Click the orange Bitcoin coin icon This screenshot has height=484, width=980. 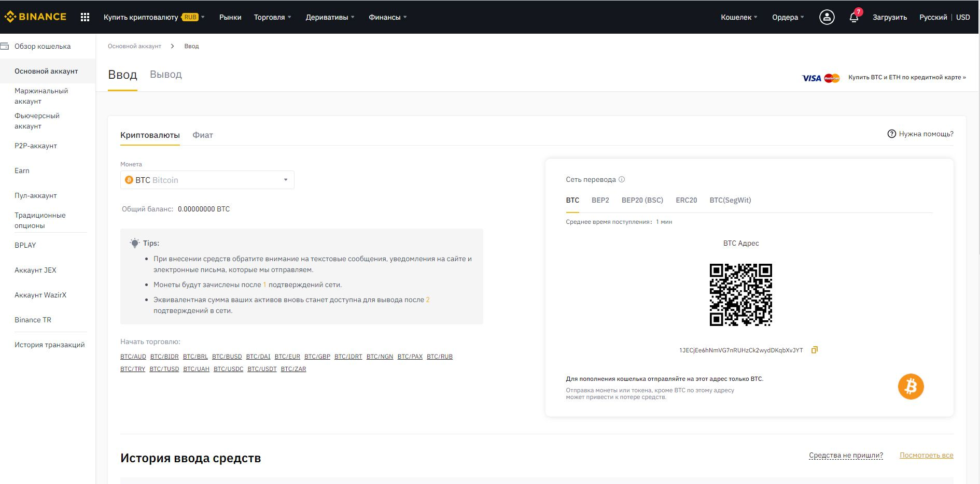911,387
